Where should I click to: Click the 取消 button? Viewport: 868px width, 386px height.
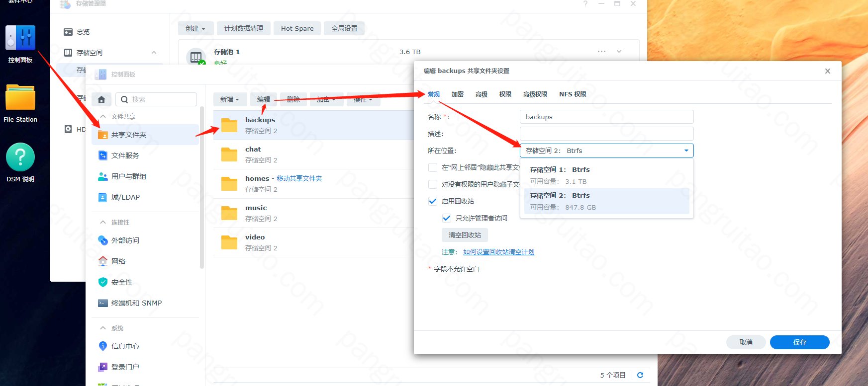click(x=746, y=342)
